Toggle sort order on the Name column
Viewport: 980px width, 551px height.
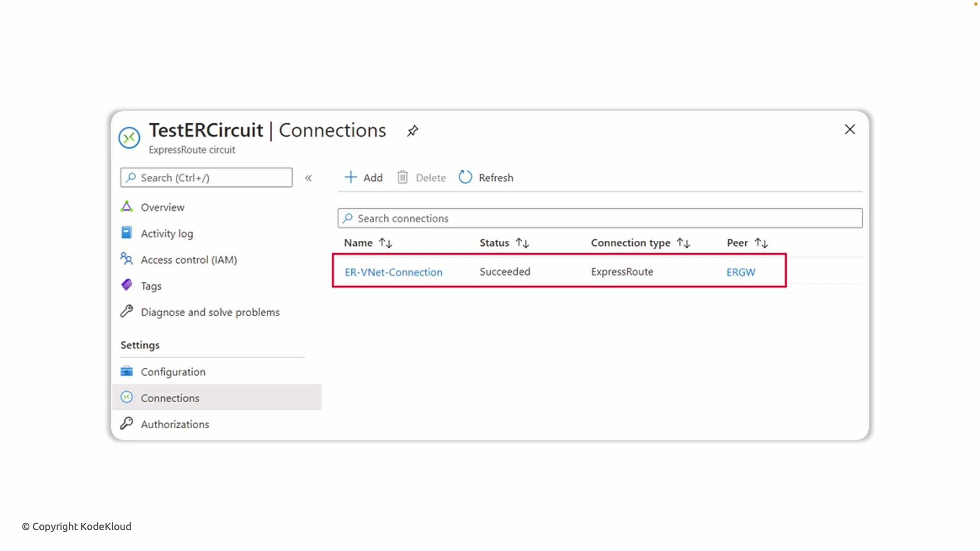[385, 243]
